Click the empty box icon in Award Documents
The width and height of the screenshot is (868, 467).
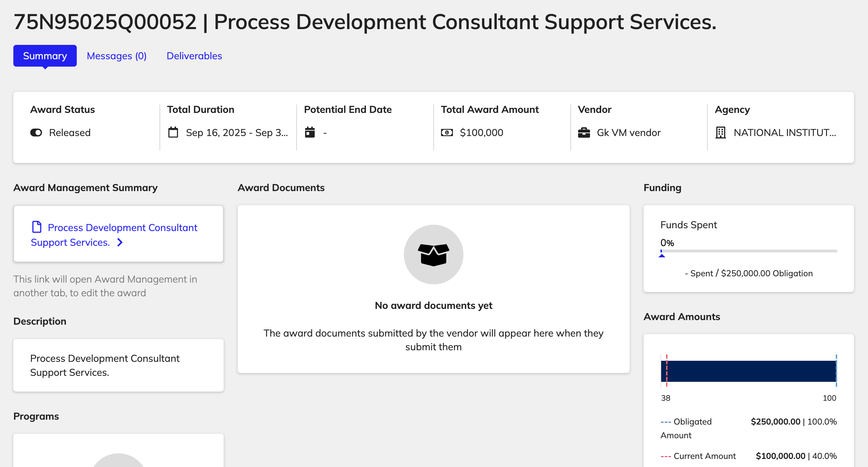[x=434, y=255]
